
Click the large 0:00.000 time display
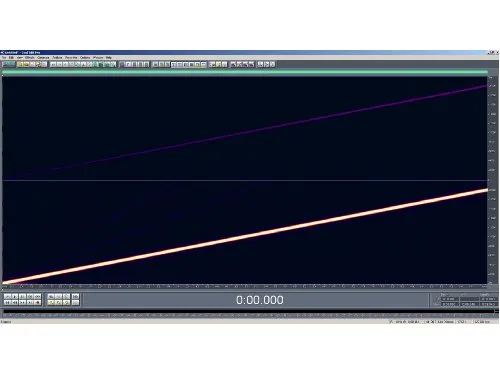[260, 300]
